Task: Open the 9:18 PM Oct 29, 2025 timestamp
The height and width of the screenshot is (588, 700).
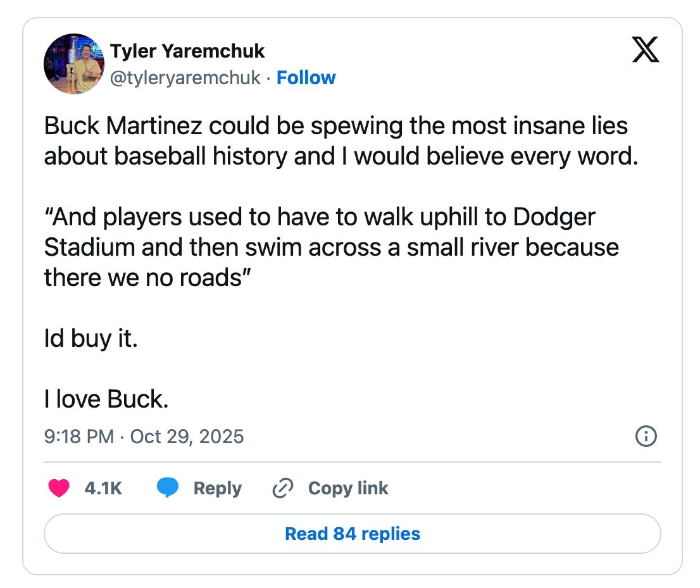Action: pyautogui.click(x=144, y=437)
